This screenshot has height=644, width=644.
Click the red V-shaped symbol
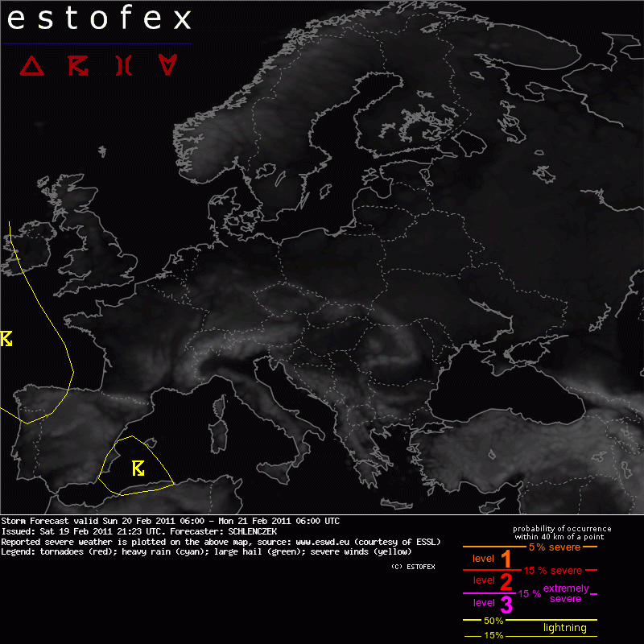(x=167, y=66)
